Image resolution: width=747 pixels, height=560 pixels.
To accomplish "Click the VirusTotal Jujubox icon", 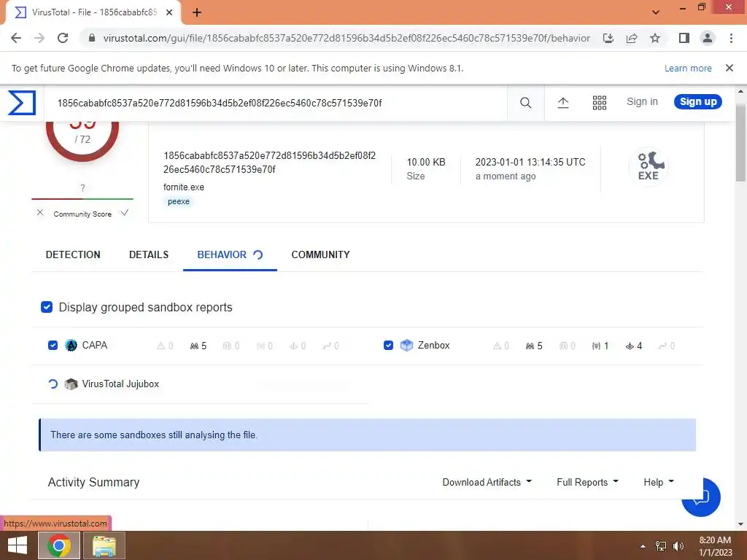I will point(71,384).
